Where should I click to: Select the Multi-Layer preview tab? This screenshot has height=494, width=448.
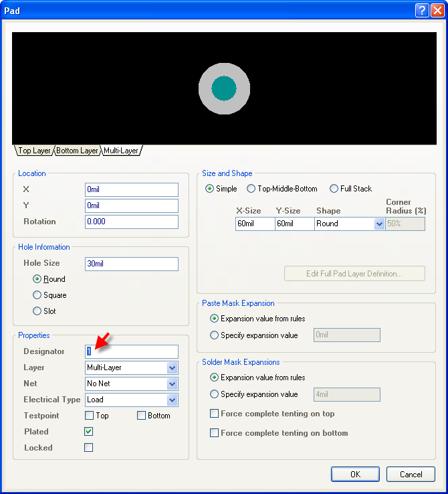[120, 151]
